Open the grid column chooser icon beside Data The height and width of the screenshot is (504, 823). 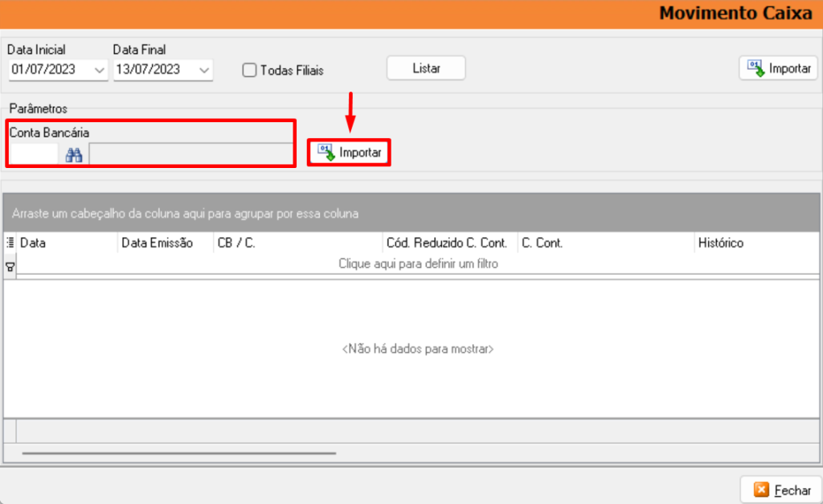pos(10,243)
